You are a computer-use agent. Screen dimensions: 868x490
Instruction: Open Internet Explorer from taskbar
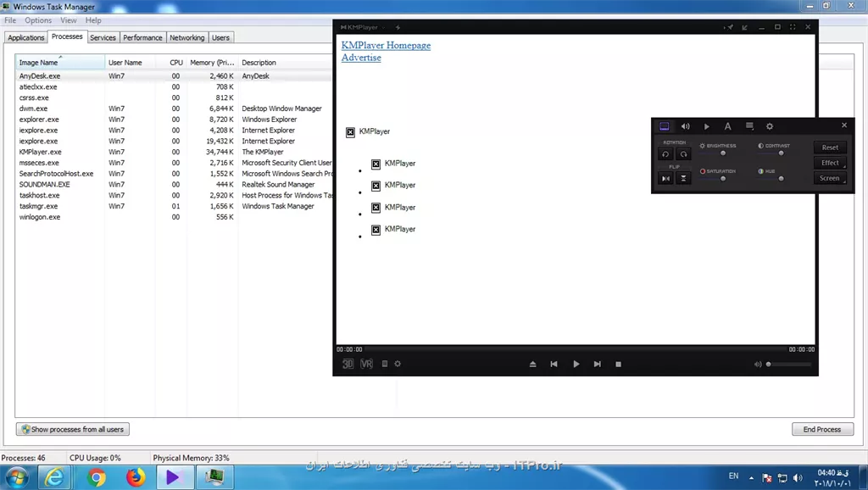(54, 477)
